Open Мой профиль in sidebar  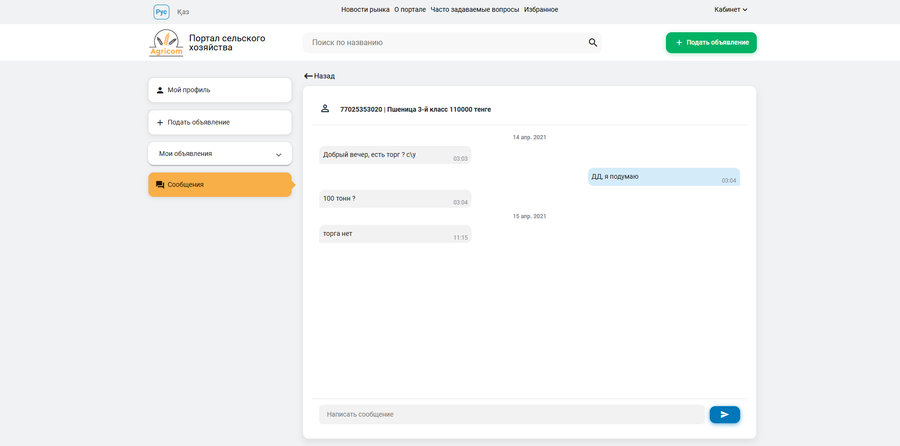point(220,90)
